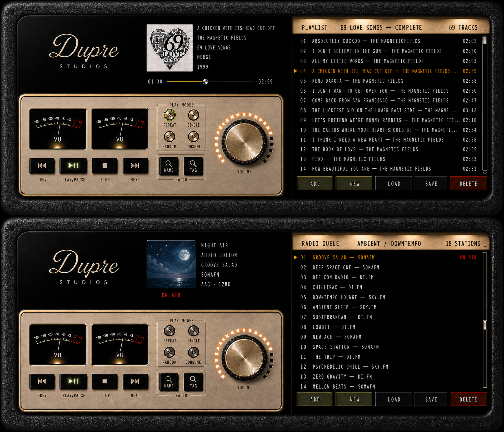The image size is (504, 432).
Task: Skip to previous track in the 69 Love Songs player
Action: pos(42,165)
